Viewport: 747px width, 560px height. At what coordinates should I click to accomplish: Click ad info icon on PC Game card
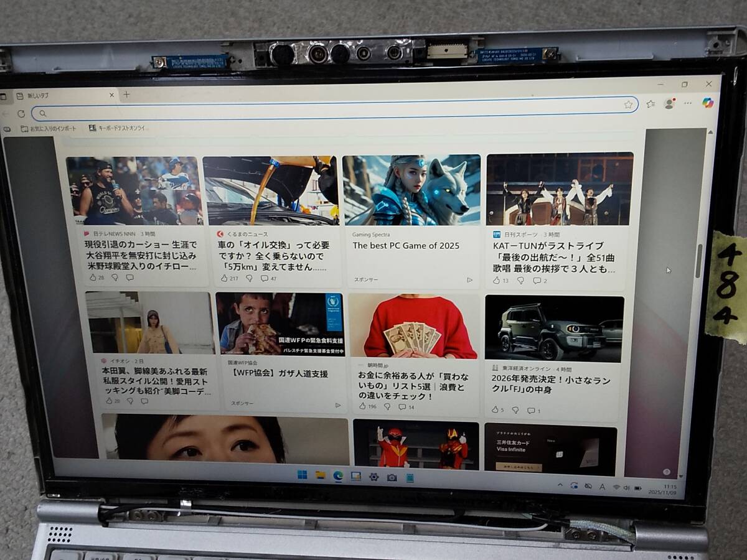[469, 280]
